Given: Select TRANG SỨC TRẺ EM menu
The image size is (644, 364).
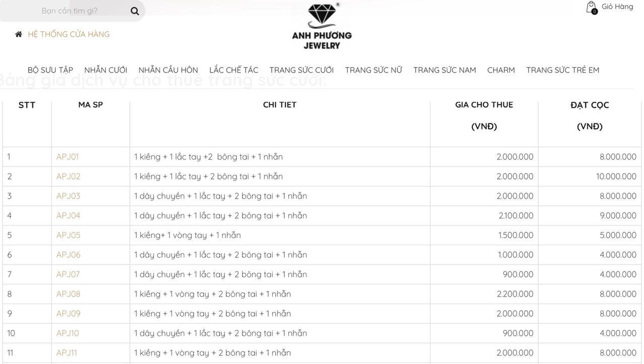Looking at the screenshot, I should pyautogui.click(x=562, y=70).
